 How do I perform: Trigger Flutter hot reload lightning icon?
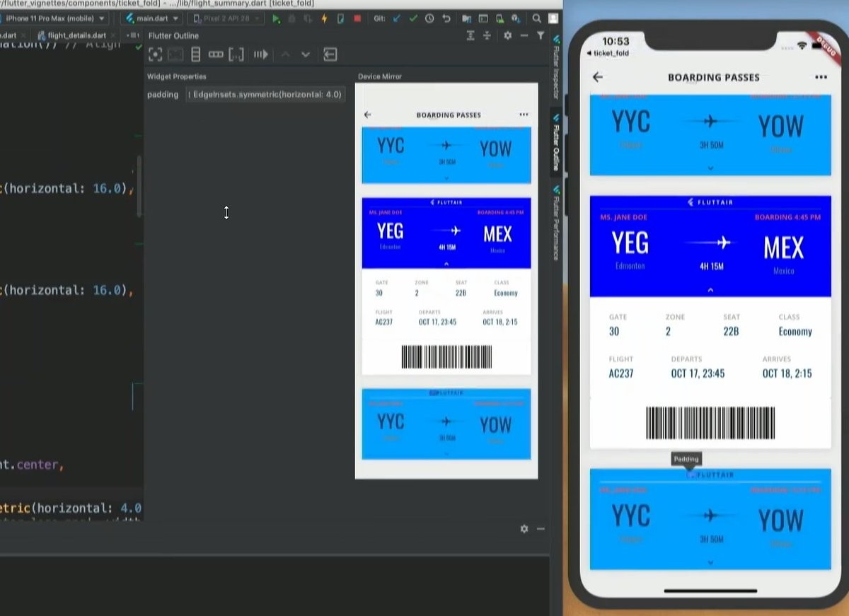click(324, 18)
